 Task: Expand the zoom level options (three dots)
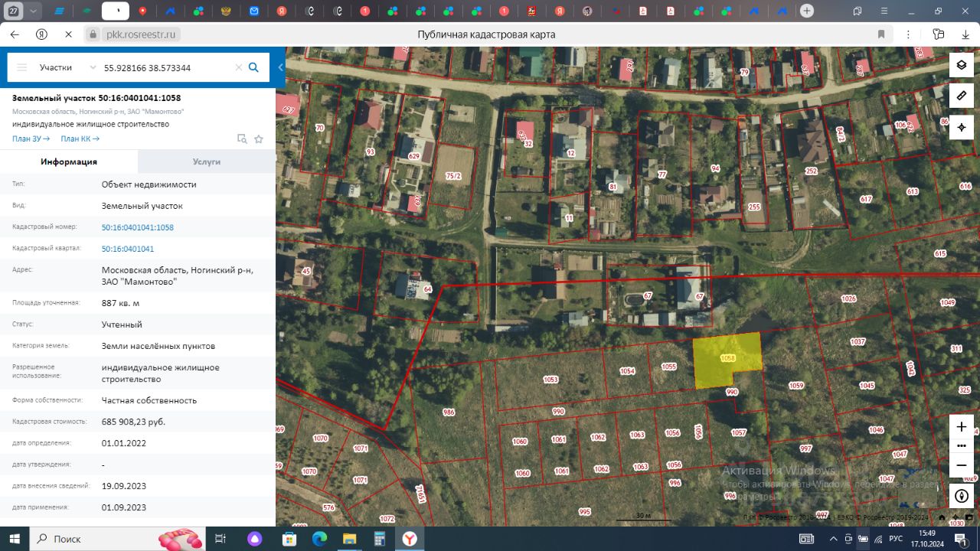962,446
